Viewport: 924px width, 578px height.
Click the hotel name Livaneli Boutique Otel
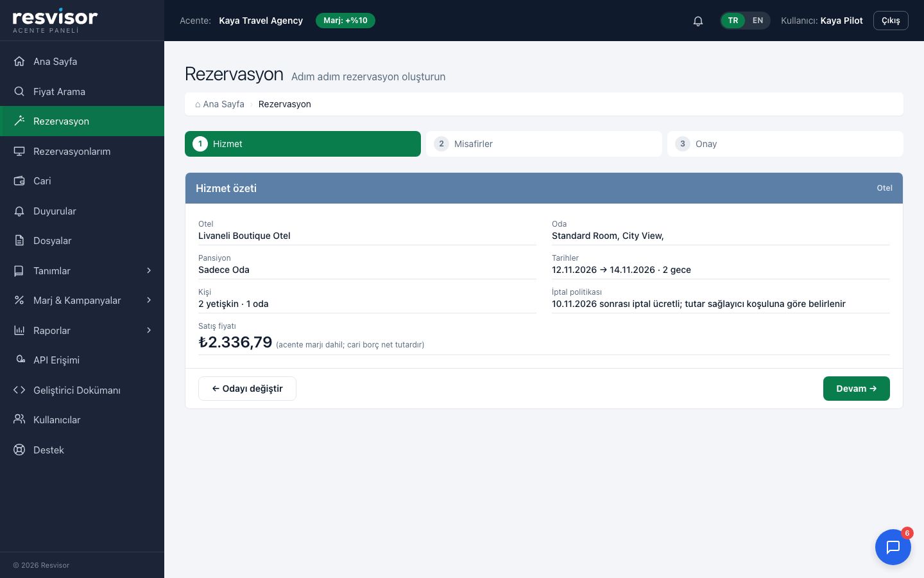[244, 236]
